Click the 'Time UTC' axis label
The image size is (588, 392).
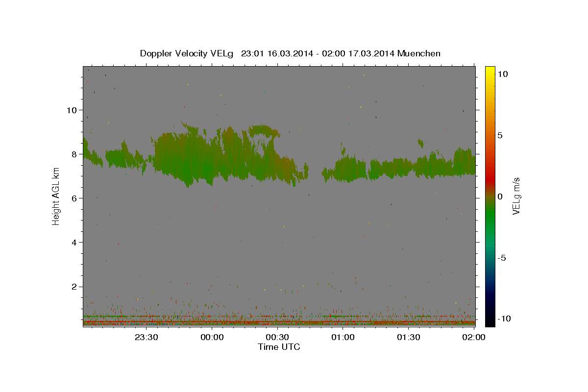pyautogui.click(x=279, y=347)
